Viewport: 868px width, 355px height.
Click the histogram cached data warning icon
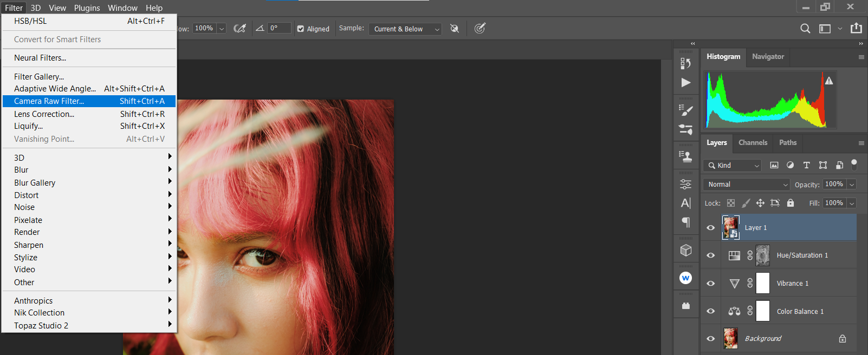pyautogui.click(x=829, y=81)
